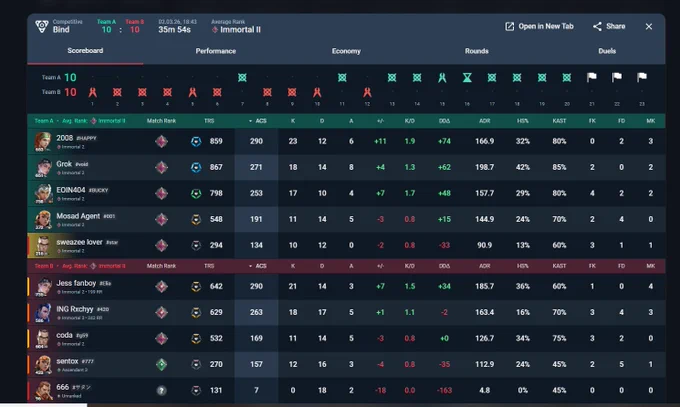
Task: Click DDΔ value -163 for 666
Action: click(x=444, y=391)
